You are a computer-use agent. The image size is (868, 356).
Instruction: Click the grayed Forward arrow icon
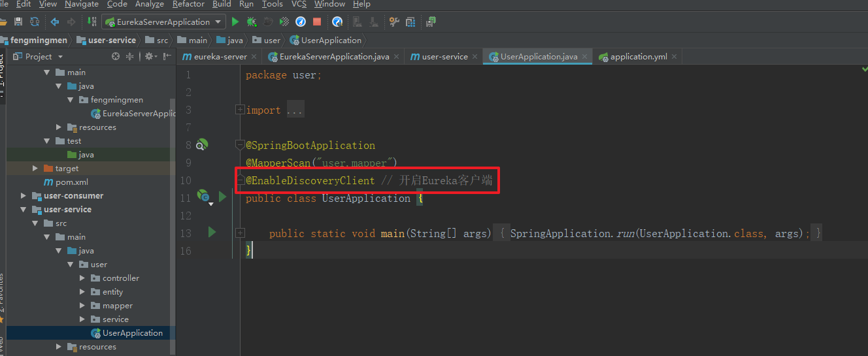point(71,22)
